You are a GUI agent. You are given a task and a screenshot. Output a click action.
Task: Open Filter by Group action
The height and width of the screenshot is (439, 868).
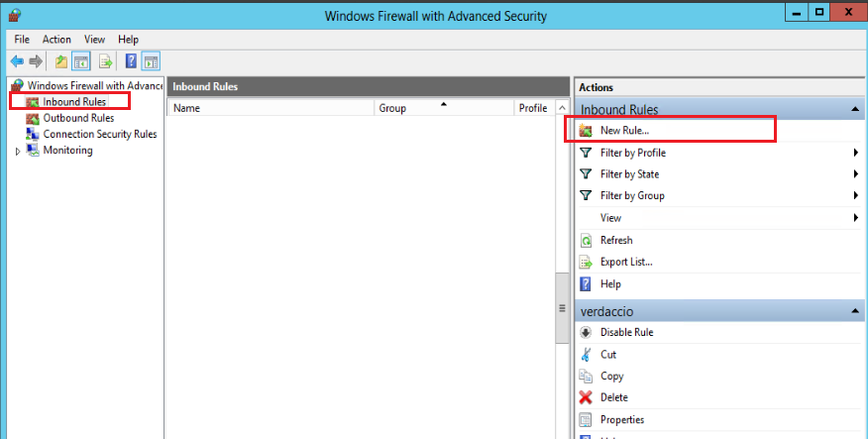[632, 196]
